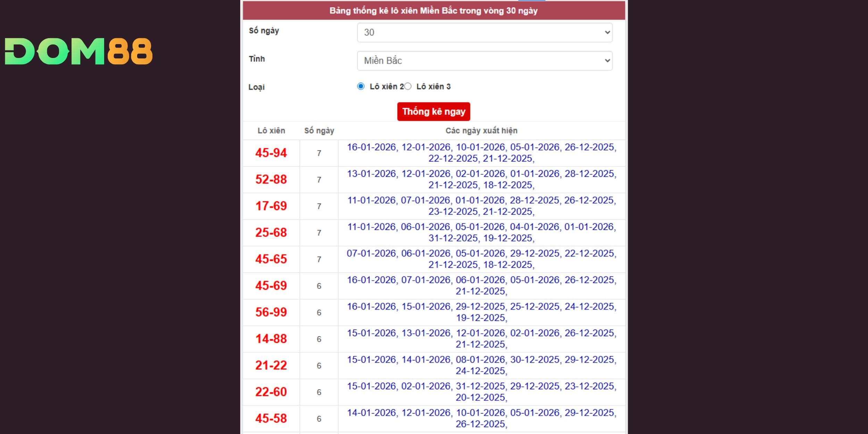The height and width of the screenshot is (434, 868).
Task: Click the table title banner
Action: click(434, 11)
